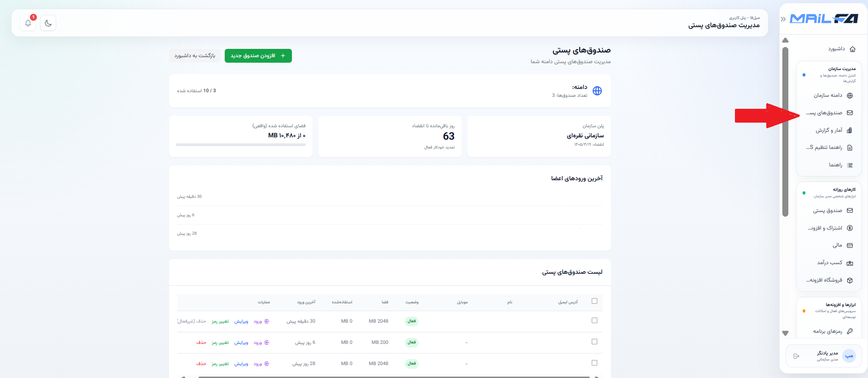Open داشبورد home icon in sidebar
Screen dimensions: 868x378
click(852, 49)
